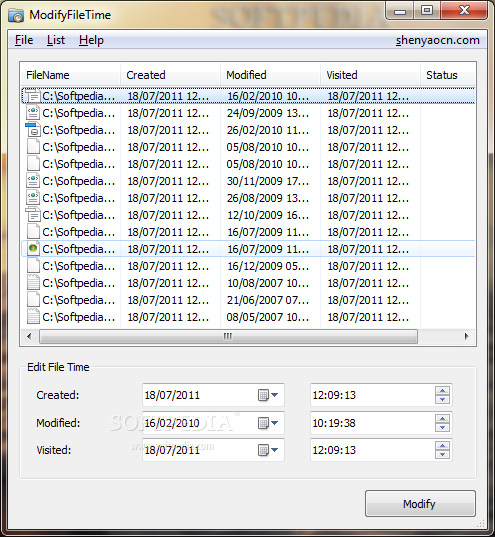Visit the shenyaocn.com link
This screenshot has height=537, width=495.
pos(437,40)
